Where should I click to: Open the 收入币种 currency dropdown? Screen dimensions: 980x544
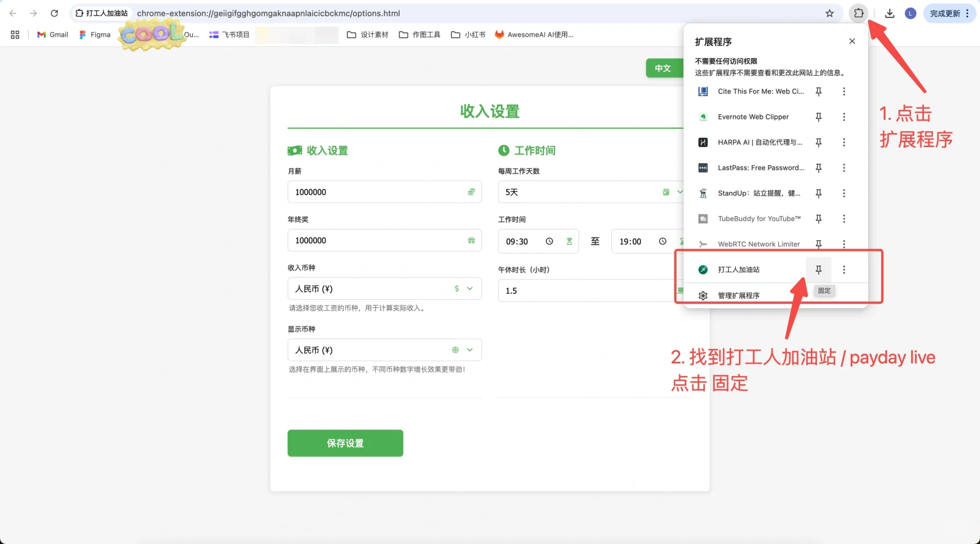pos(469,288)
